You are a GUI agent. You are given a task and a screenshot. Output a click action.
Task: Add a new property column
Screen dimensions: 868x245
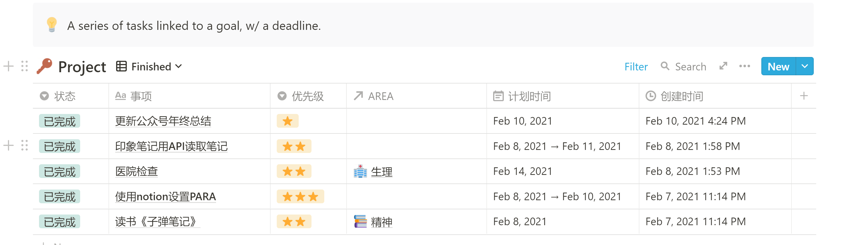(804, 96)
